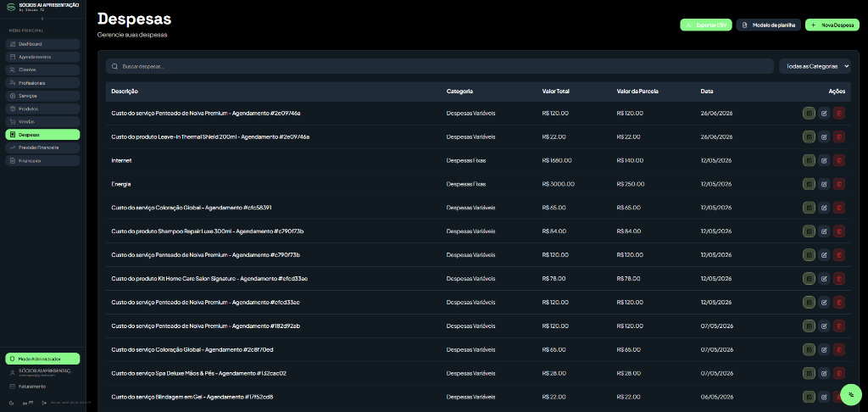Go to Agendamentos in the sidebar

coord(42,57)
